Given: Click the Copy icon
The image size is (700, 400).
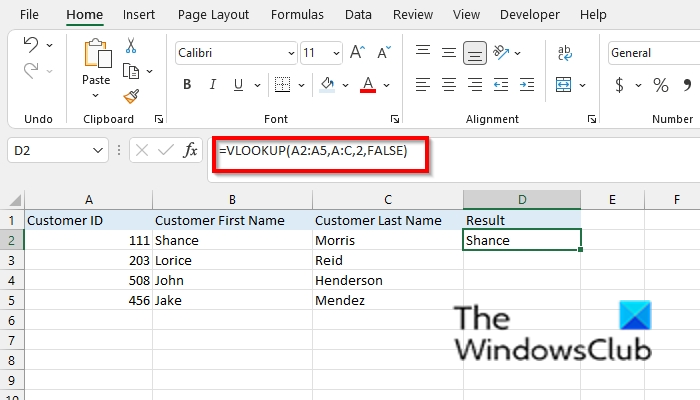Looking at the screenshot, I should pyautogui.click(x=131, y=71).
